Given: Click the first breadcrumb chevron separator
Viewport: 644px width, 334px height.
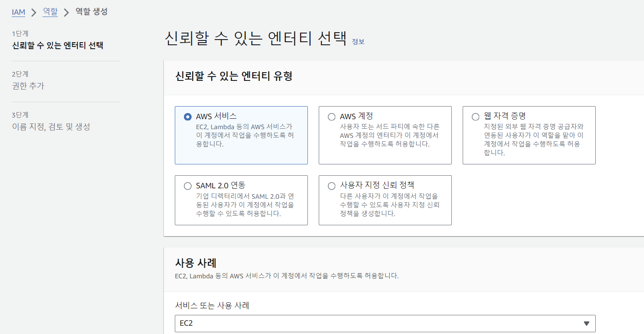Looking at the screenshot, I should click(34, 12).
